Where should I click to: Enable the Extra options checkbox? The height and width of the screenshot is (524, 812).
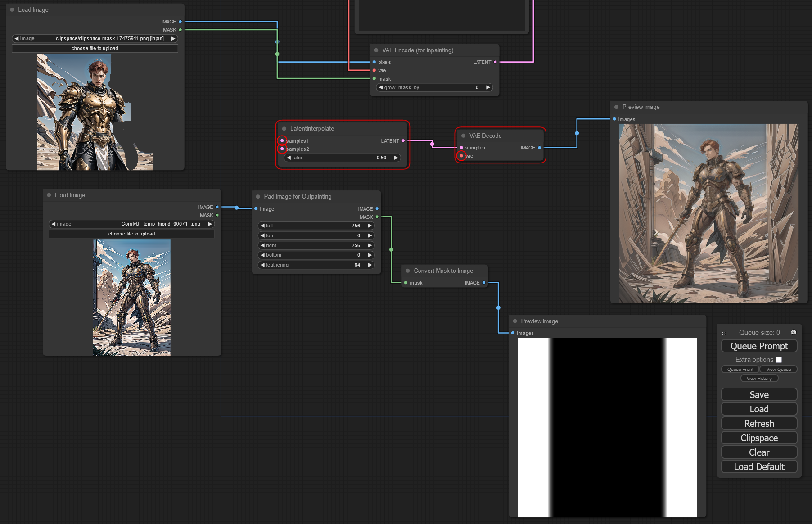tap(779, 360)
